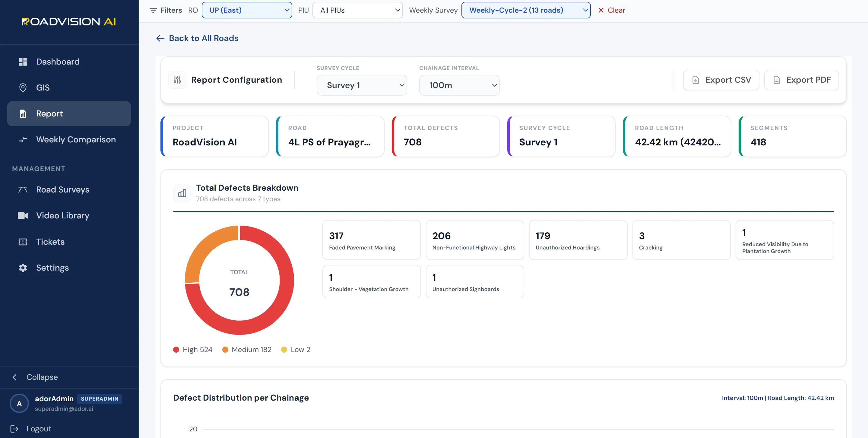
Task: Click the Logout exit icon
Action: click(14, 429)
